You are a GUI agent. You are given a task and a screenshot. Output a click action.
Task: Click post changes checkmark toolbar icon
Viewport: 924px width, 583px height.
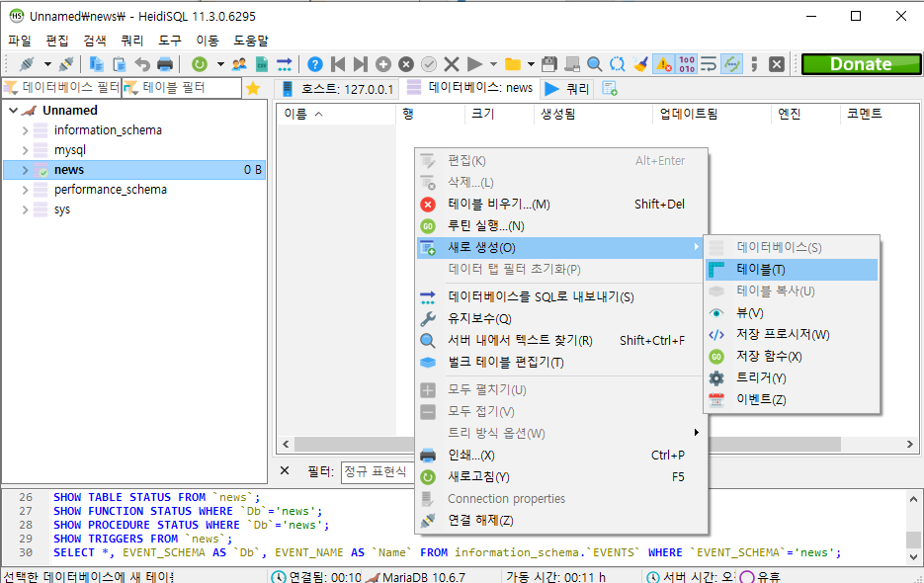(x=429, y=64)
